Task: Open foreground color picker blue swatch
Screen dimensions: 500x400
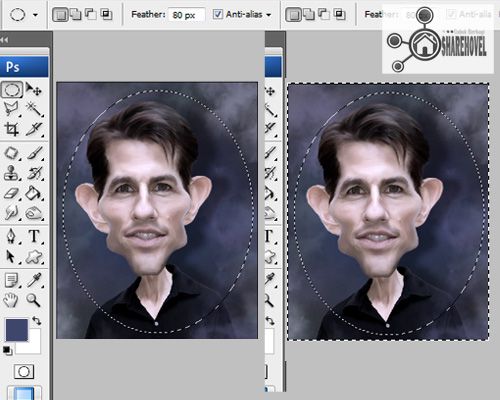Action: coord(17,330)
